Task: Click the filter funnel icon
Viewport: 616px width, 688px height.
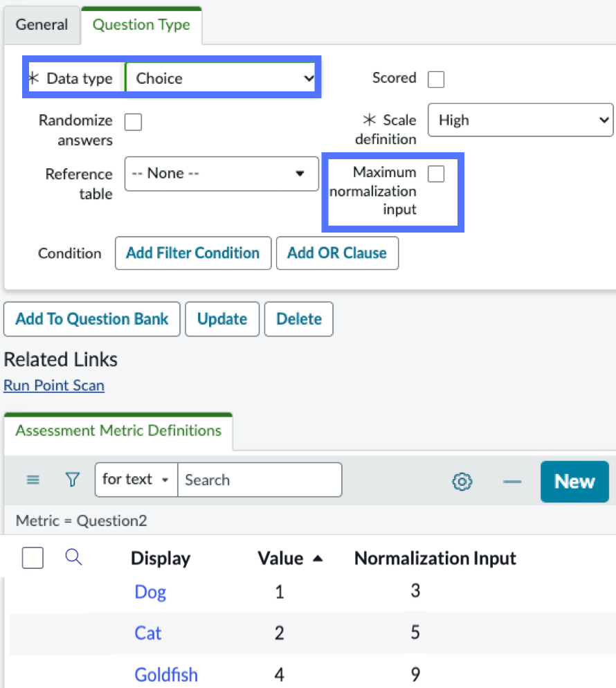Action: (73, 480)
